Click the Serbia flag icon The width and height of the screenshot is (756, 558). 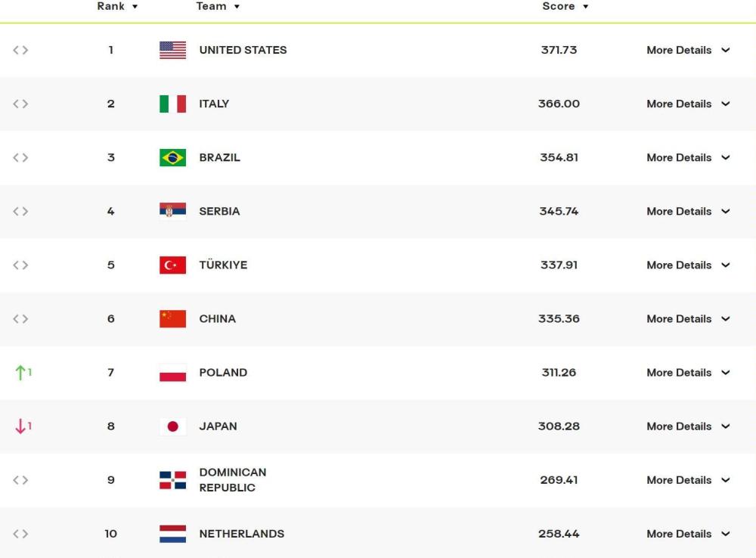[x=172, y=211]
